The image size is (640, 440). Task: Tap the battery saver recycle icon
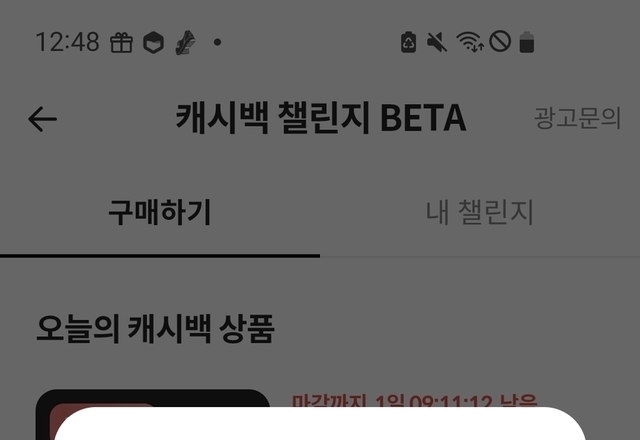coord(409,42)
